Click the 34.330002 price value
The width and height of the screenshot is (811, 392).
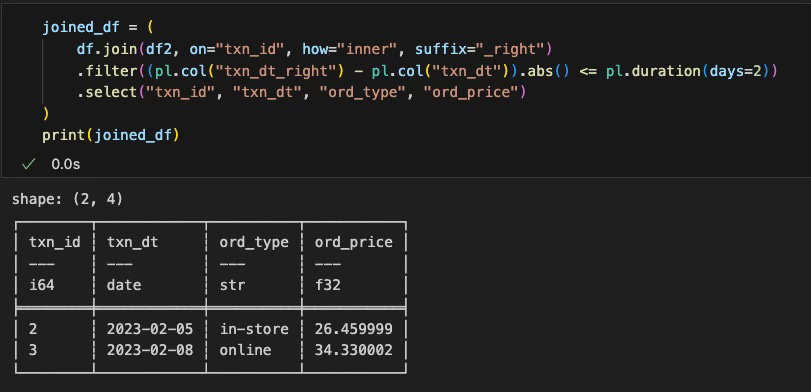[x=354, y=350]
